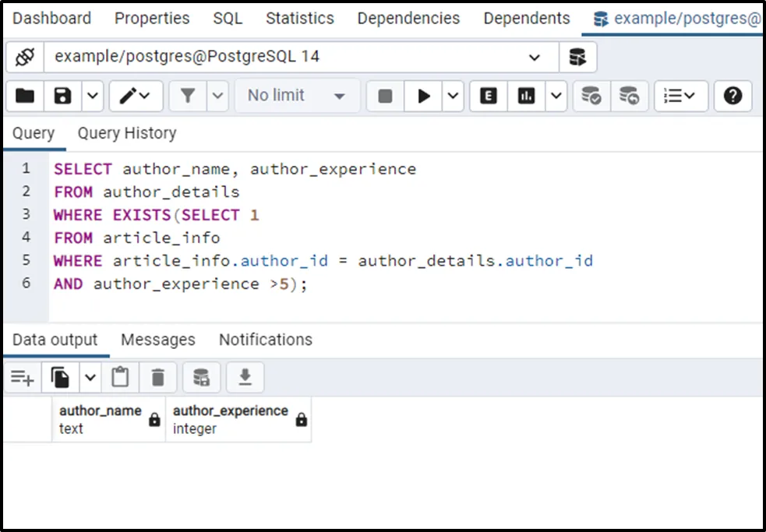
Task: Open the connection dropdown example/postgres@PostgreSQL 14
Action: 300,57
